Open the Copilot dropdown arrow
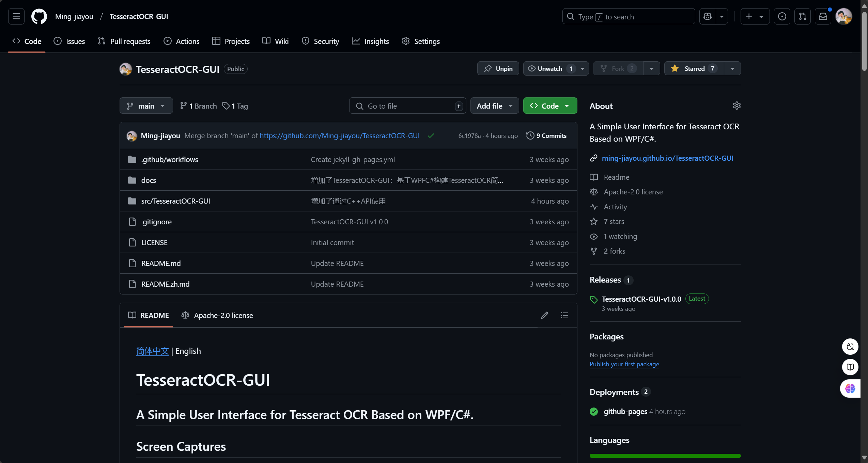The image size is (868, 463). [x=722, y=16]
